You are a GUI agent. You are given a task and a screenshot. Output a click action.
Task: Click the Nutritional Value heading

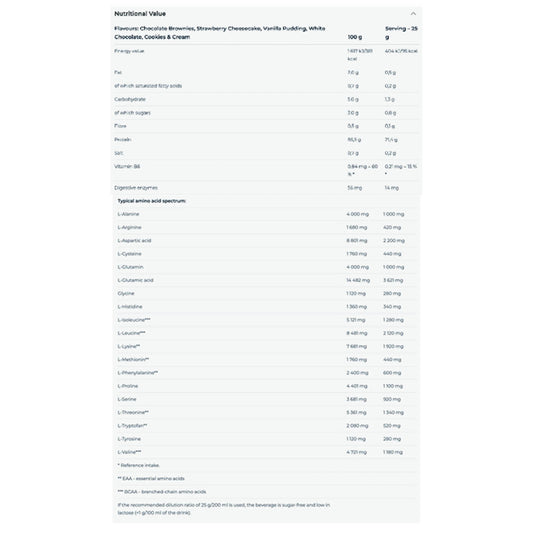pyautogui.click(x=140, y=14)
